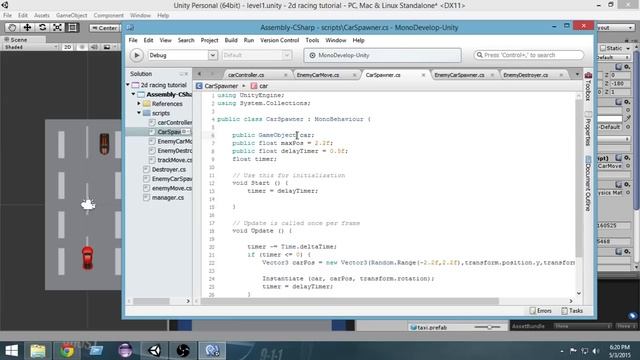Open the Toolbox side panel
Image resolution: width=640 pixels, height=360 pixels.
tap(588, 87)
